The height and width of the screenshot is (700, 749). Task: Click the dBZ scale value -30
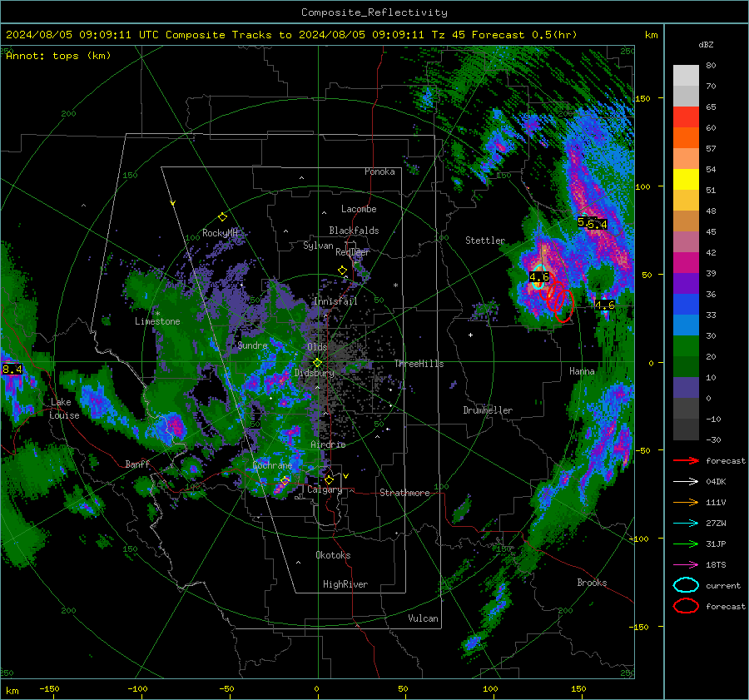713,439
